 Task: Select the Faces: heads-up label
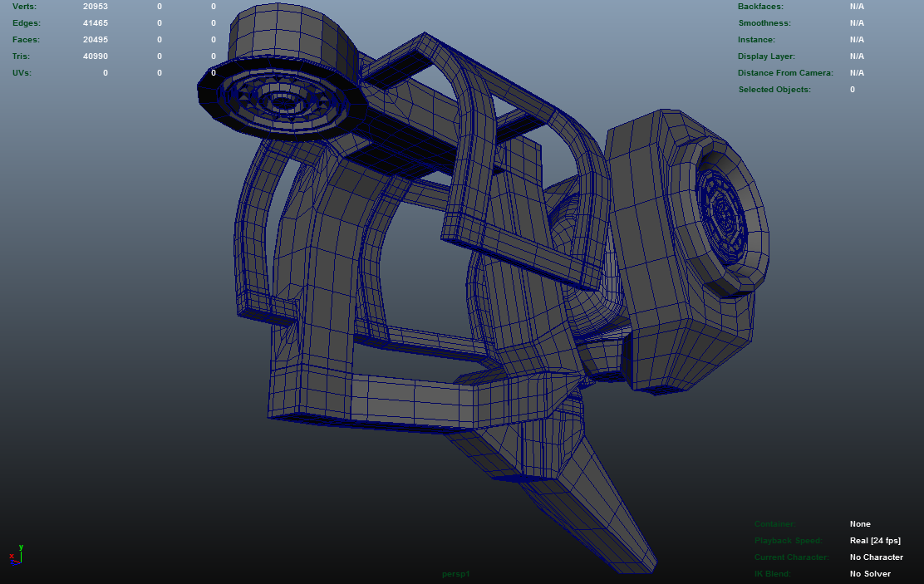click(26, 40)
